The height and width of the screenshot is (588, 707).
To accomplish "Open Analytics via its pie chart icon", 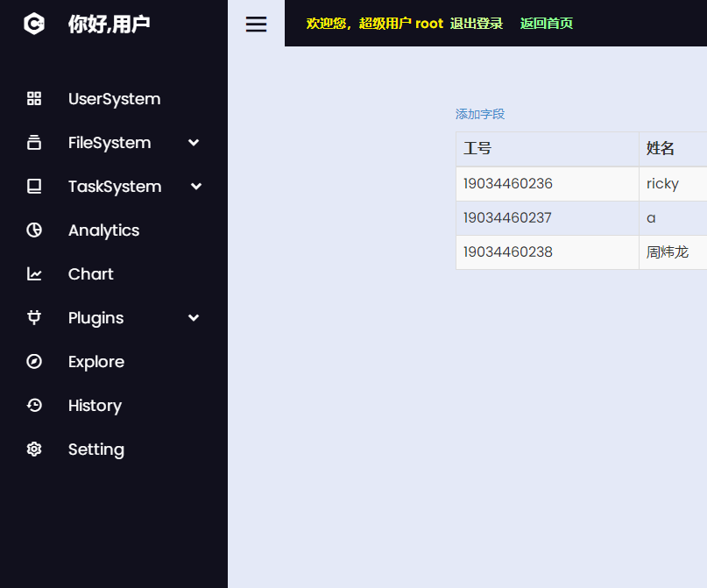I will 33,230.
